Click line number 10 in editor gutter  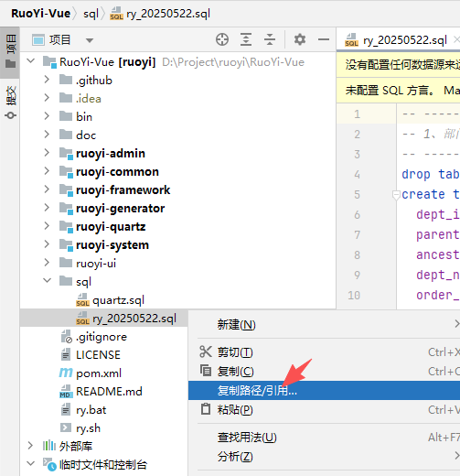[354, 295]
